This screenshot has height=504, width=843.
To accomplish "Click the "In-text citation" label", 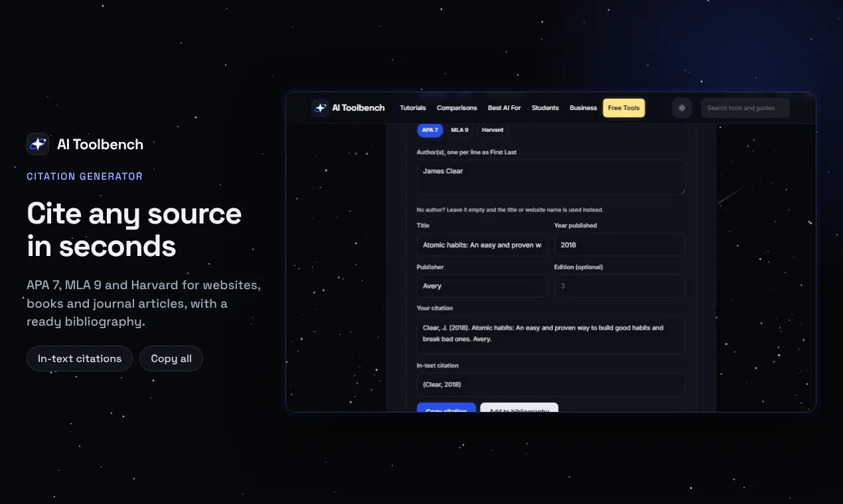I will point(437,365).
